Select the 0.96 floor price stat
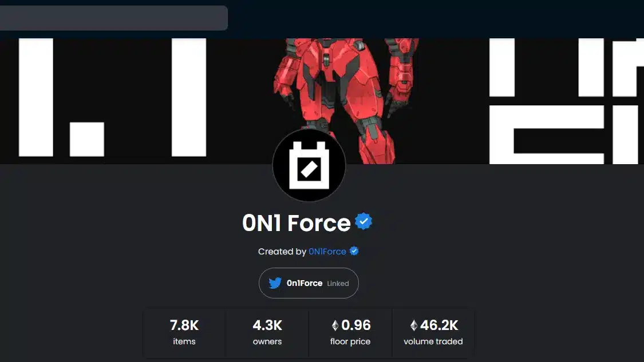Screen dimensions: 644x362 [350, 332]
